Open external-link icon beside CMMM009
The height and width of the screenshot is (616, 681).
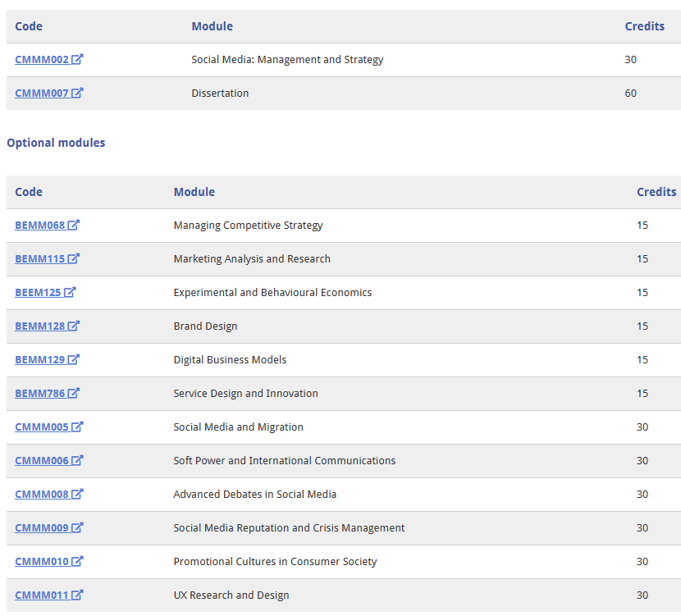click(x=77, y=527)
